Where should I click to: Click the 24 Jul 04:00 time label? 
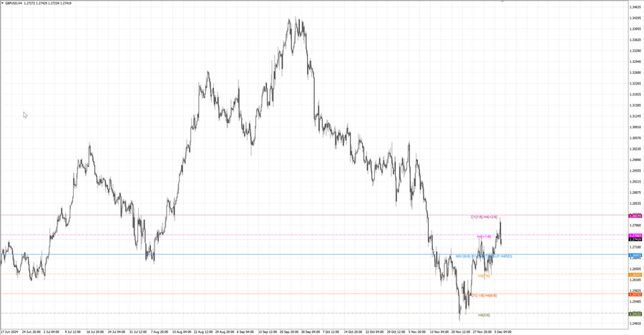click(x=116, y=331)
